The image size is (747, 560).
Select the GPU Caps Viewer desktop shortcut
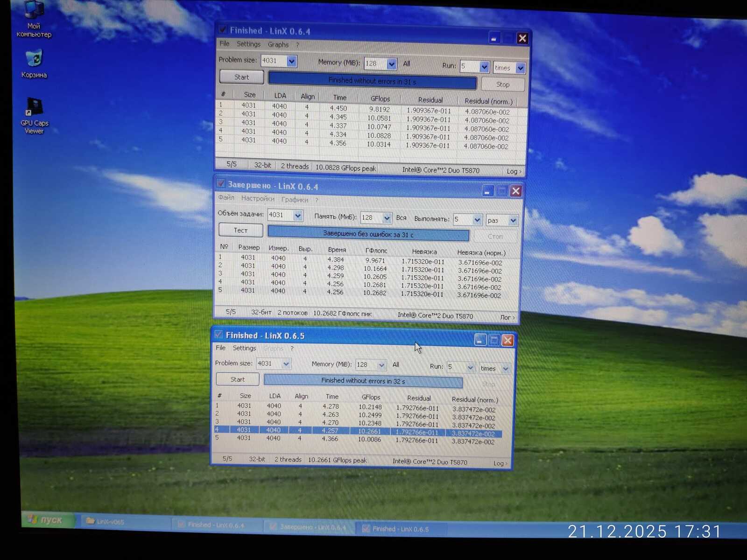tap(34, 116)
